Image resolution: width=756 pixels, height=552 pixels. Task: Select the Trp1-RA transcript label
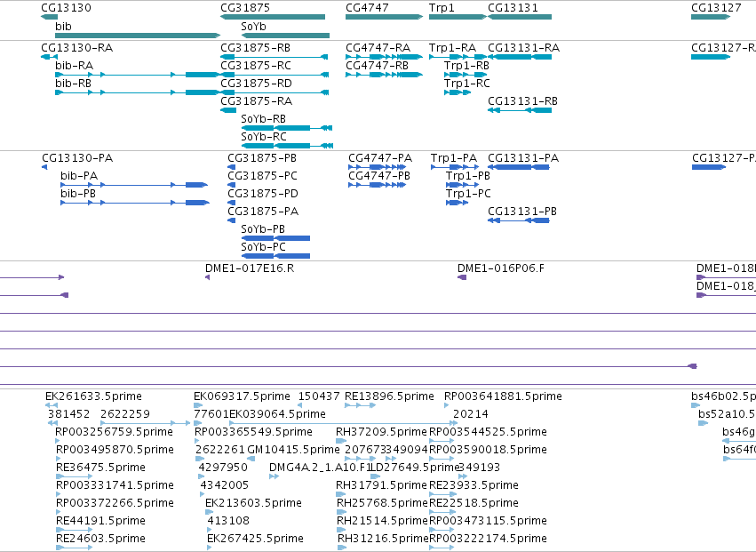[x=453, y=48]
